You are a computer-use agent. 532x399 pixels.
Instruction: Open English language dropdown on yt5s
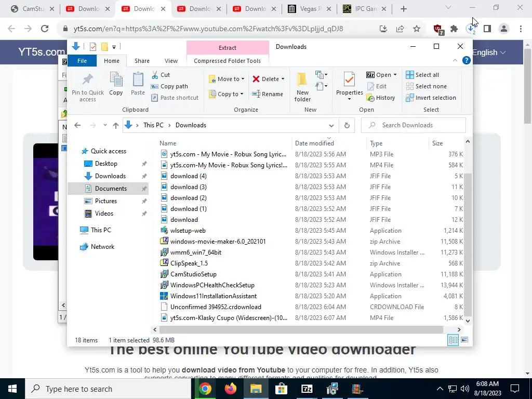click(x=489, y=52)
